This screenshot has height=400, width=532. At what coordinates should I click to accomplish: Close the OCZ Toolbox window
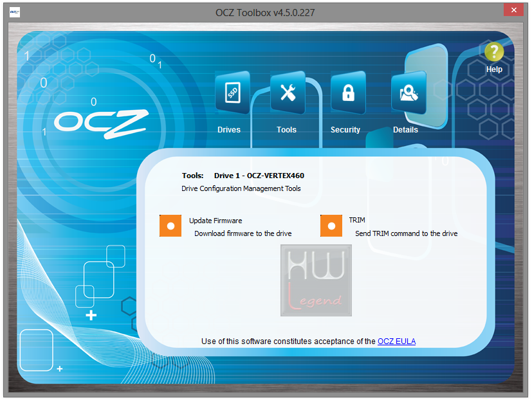tap(514, 10)
